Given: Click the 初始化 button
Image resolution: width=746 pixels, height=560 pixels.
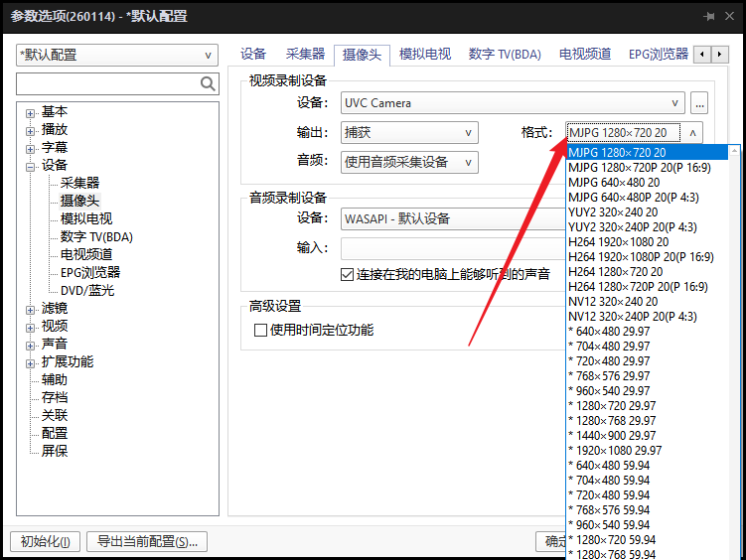Looking at the screenshot, I should click(45, 541).
